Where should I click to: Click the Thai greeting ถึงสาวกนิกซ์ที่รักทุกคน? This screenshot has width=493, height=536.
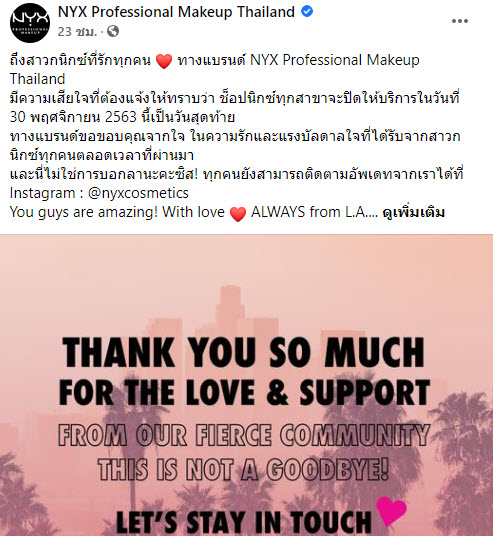(x=80, y=61)
